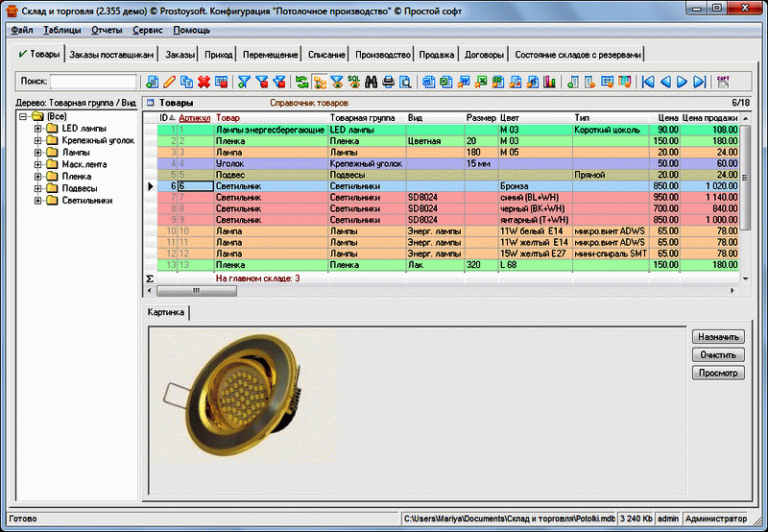Viewport: 768px width, 532px height.
Task: Open the Таблицы menu
Action: tap(62, 30)
